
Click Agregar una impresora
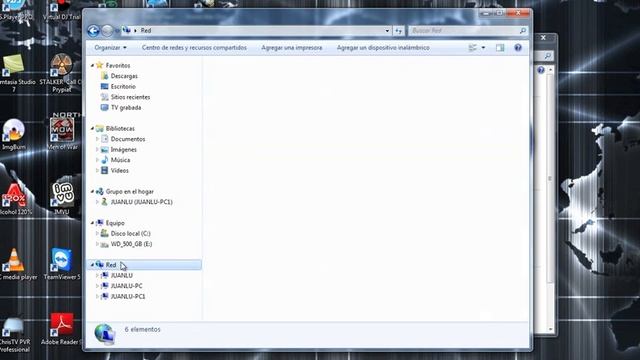pos(291,48)
